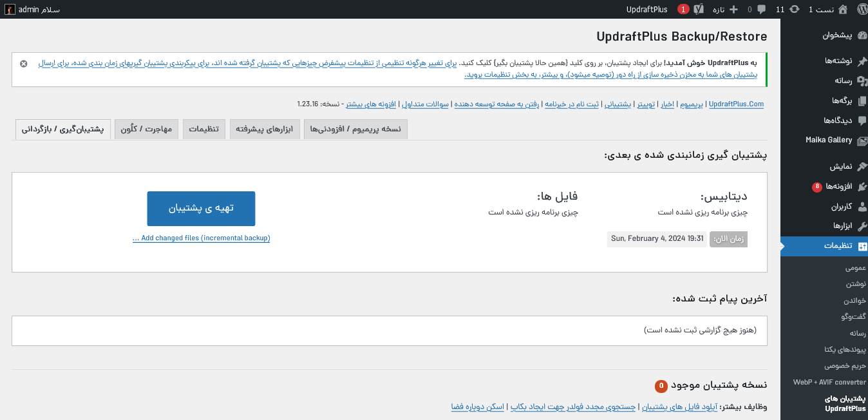868x420 pixels.
Task: Open the پیشخوان dashboard icon in sidebar
Action: [862, 35]
